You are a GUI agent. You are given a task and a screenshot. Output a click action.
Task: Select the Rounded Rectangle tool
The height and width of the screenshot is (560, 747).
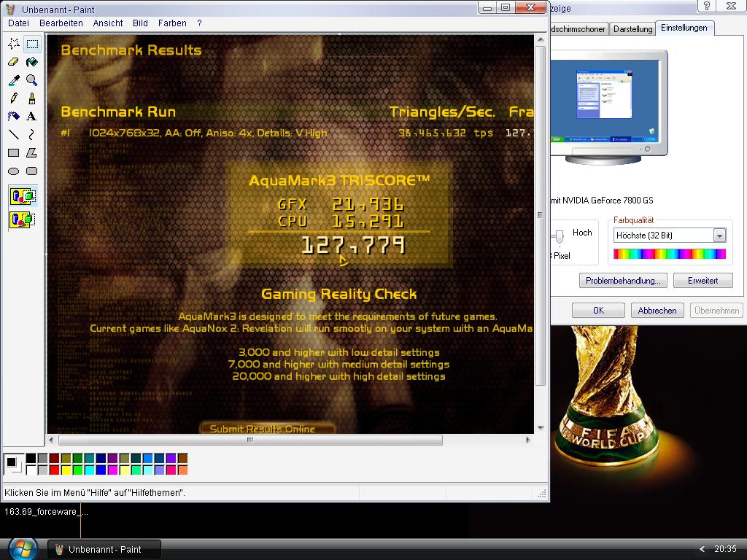click(x=32, y=171)
